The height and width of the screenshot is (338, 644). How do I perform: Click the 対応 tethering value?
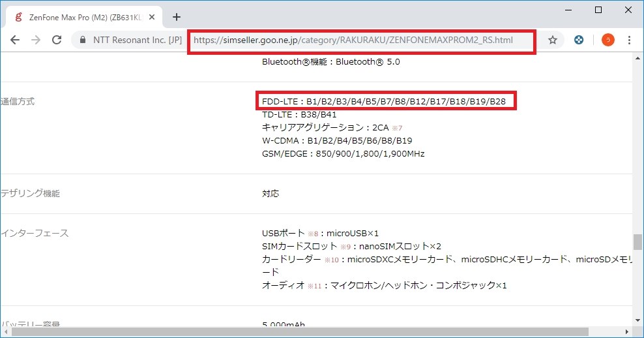click(x=271, y=193)
